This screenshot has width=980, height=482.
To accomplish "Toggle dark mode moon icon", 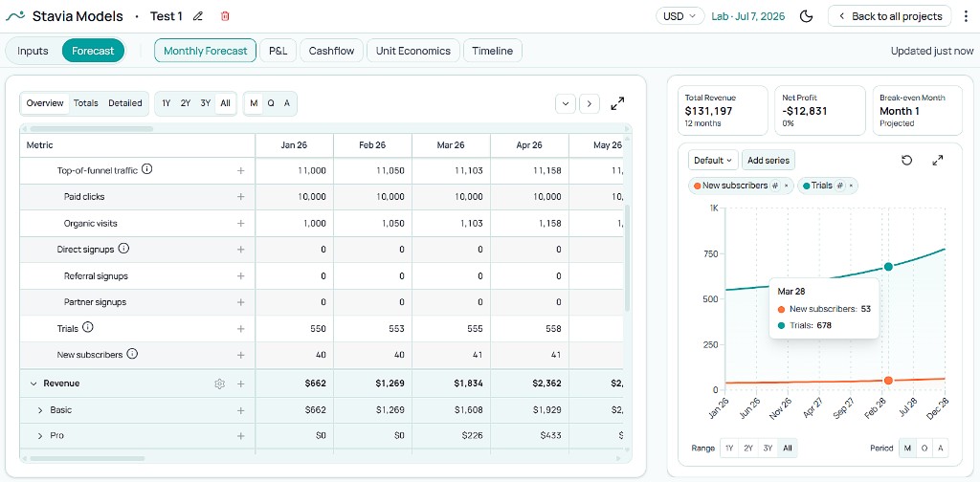I will point(806,16).
